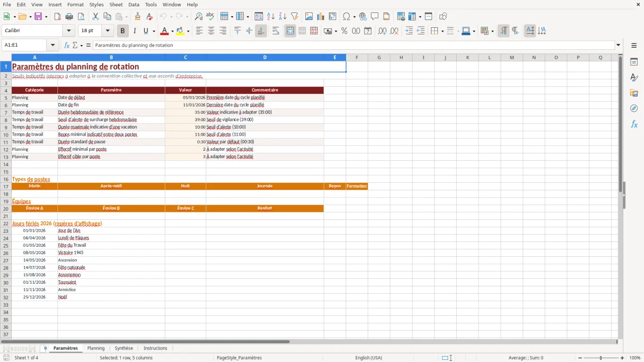
Task: Open Function Wizard next to Name Box
Action: 67,46
